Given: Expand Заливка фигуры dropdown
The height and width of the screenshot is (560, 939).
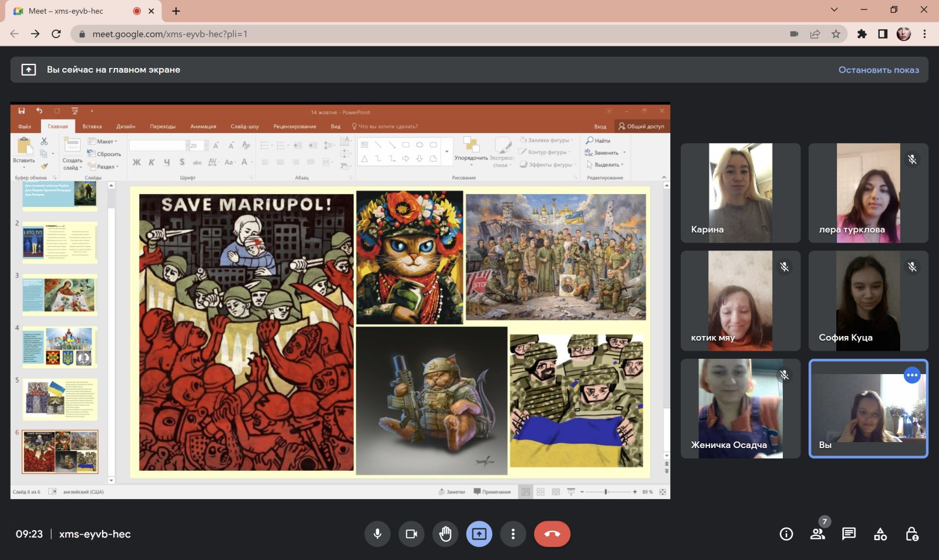Looking at the screenshot, I should tap(546, 140).
